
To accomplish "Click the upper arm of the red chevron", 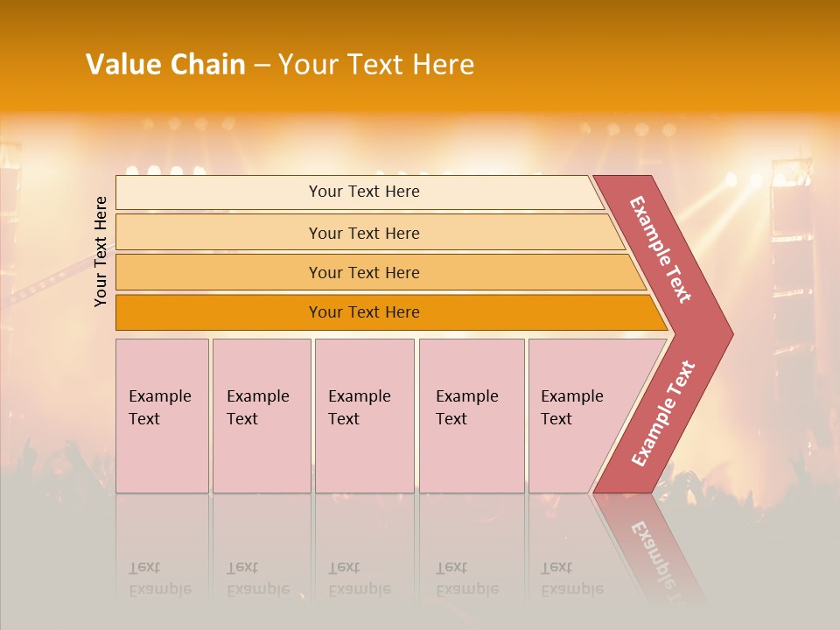I will pos(660,249).
